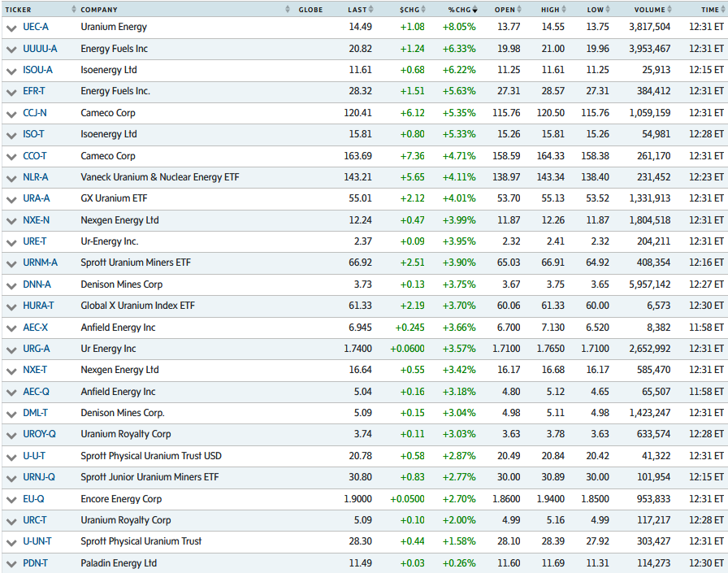The width and height of the screenshot is (728, 573).
Task: Expand the ISO-T row chevron
Action: pyautogui.click(x=11, y=135)
